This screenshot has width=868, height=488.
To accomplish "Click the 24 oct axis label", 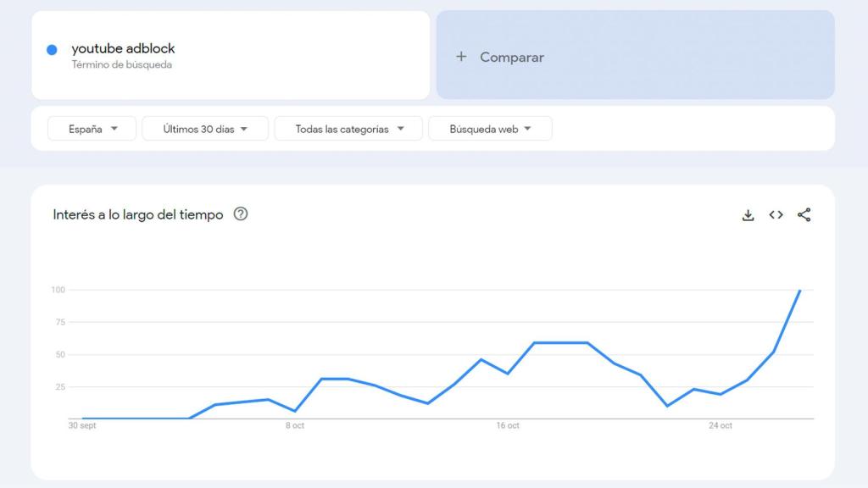I will click(721, 425).
